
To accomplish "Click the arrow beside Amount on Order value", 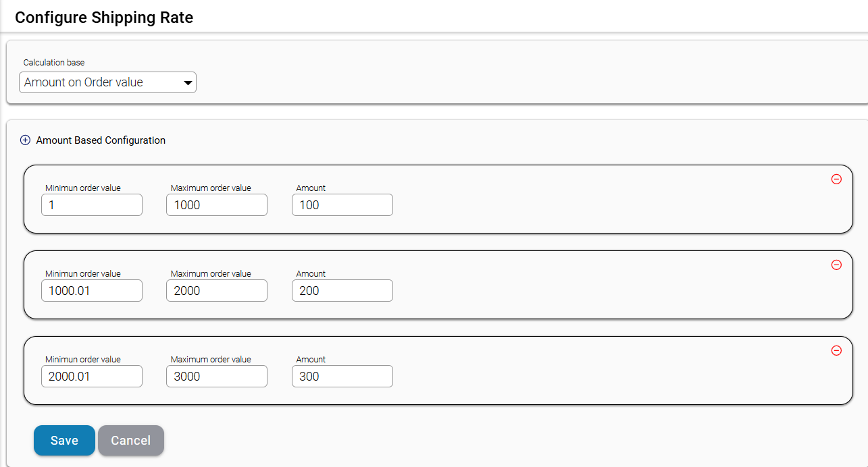I will (x=188, y=83).
